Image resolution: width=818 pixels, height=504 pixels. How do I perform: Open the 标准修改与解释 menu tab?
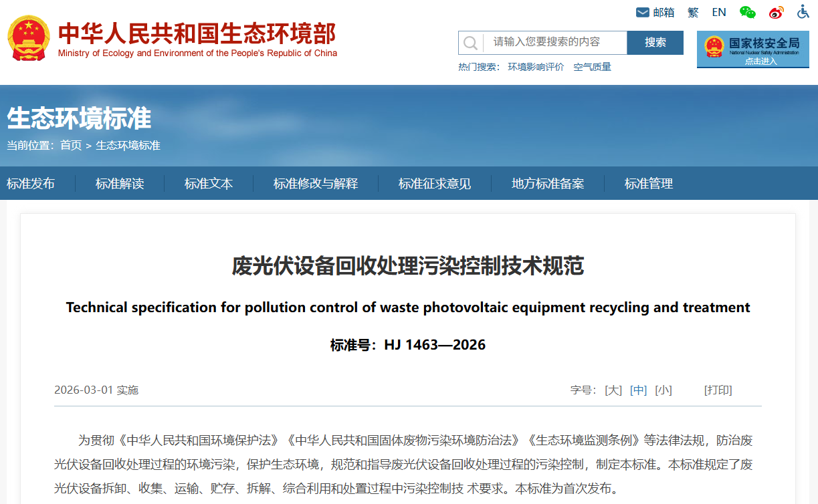pyautogui.click(x=316, y=184)
